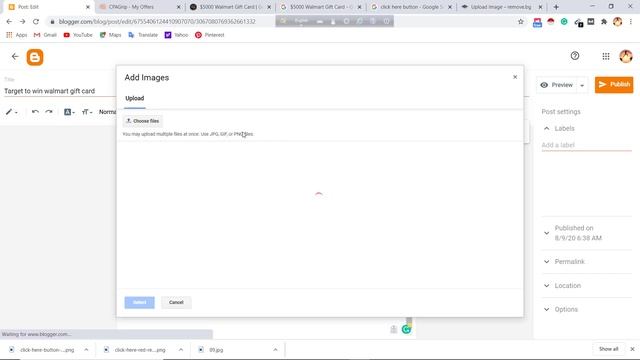This screenshot has width=640, height=360.
Task: Open the Chrome menu three dots
Action: pyautogui.click(x=631, y=22)
